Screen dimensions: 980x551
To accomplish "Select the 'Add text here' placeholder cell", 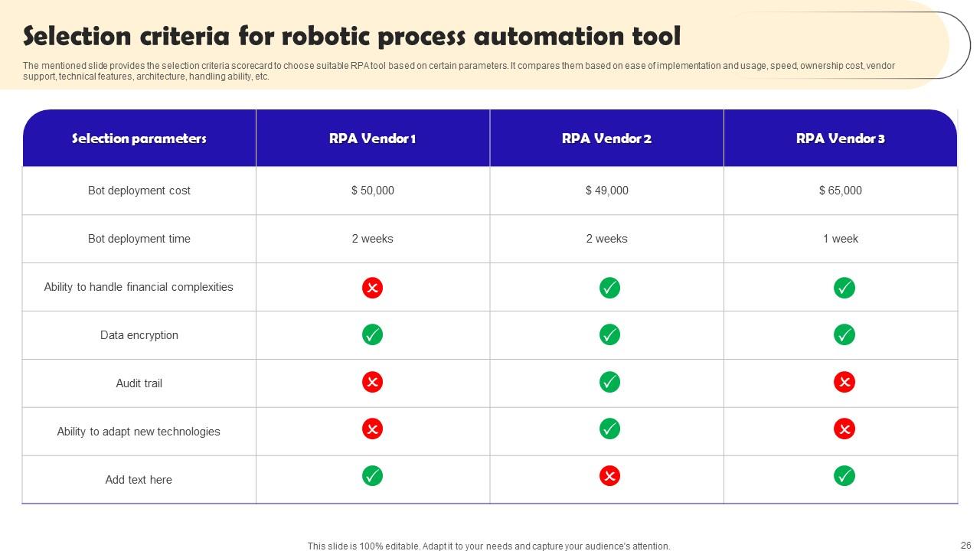I will [139, 480].
